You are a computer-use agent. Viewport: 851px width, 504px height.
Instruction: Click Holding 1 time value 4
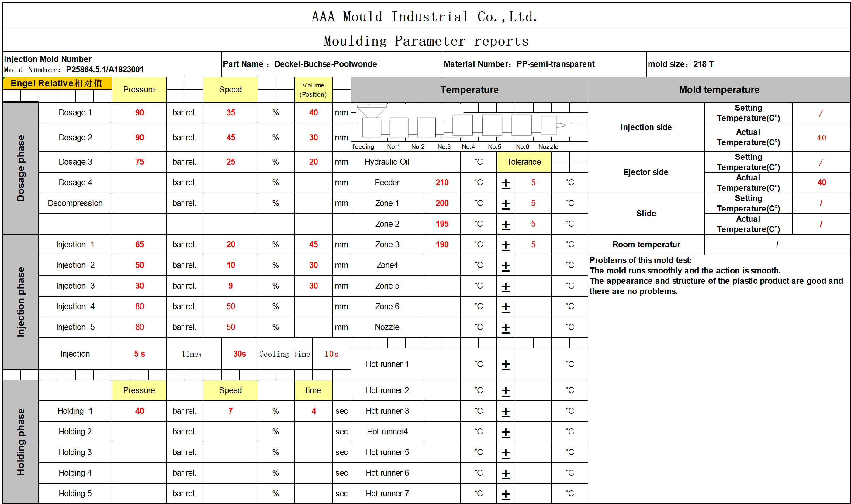(x=314, y=411)
